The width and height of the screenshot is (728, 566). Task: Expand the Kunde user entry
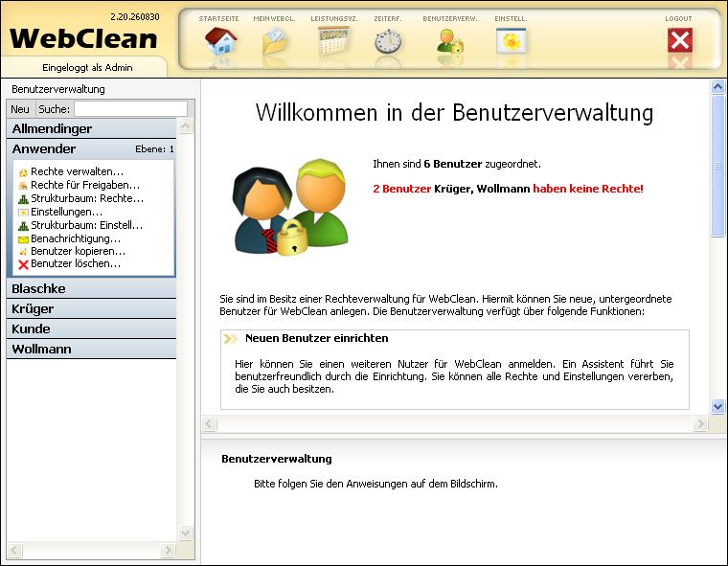point(91,328)
